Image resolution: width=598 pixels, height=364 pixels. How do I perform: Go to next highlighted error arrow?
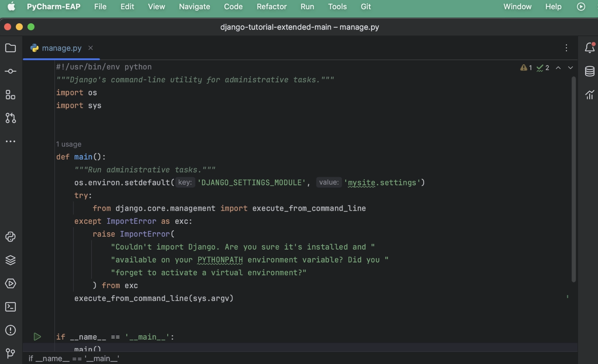570,68
